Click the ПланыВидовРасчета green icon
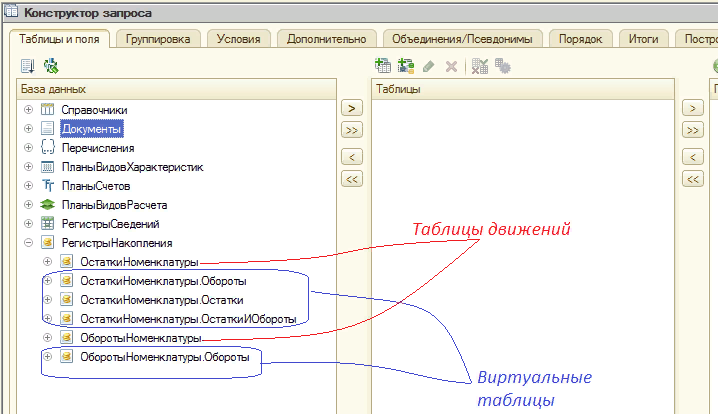 48,205
